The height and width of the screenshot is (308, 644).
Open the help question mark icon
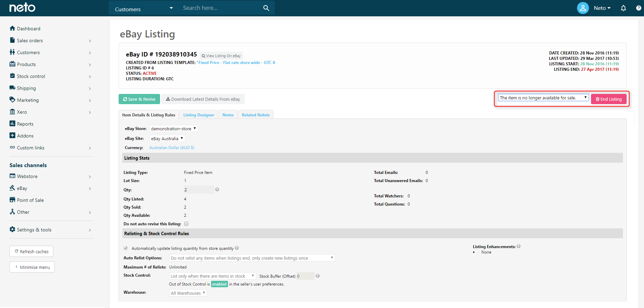coord(639,8)
